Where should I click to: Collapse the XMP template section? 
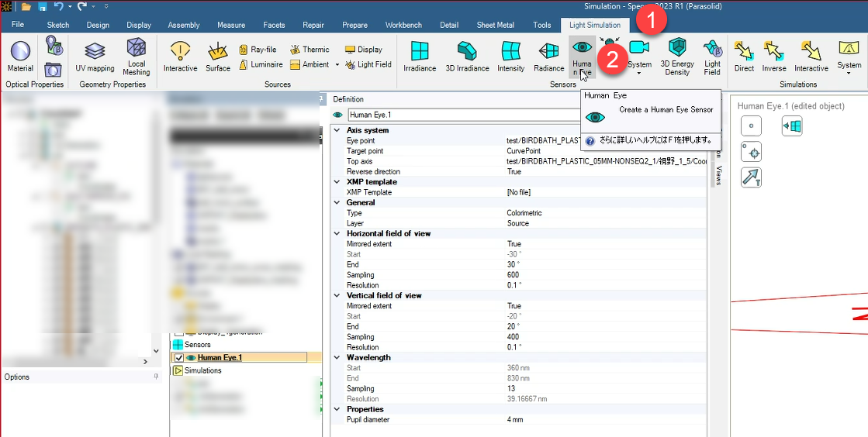337,182
